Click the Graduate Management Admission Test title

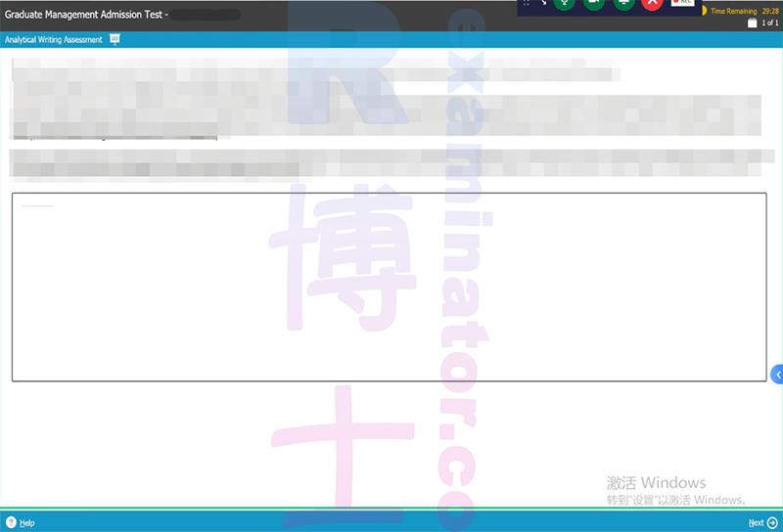pyautogui.click(x=83, y=15)
